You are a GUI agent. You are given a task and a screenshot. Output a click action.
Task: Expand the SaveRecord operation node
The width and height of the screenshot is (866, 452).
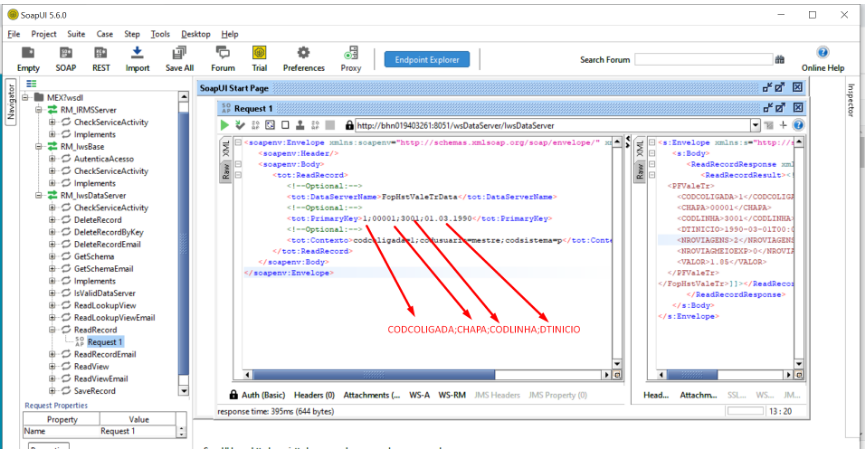(52, 391)
